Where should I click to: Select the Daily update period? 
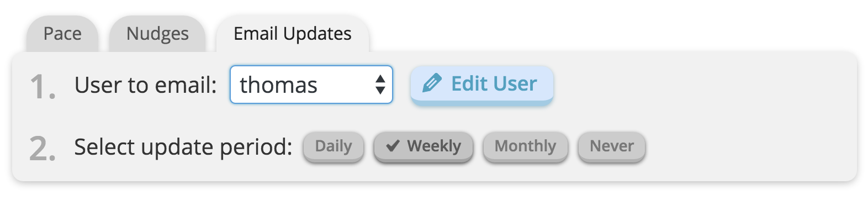(x=334, y=146)
